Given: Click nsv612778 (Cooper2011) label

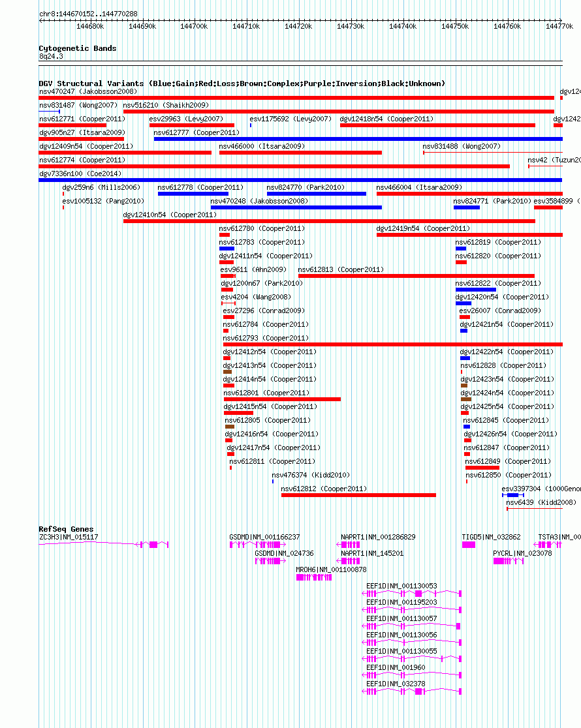Looking at the screenshot, I should coord(200,187).
